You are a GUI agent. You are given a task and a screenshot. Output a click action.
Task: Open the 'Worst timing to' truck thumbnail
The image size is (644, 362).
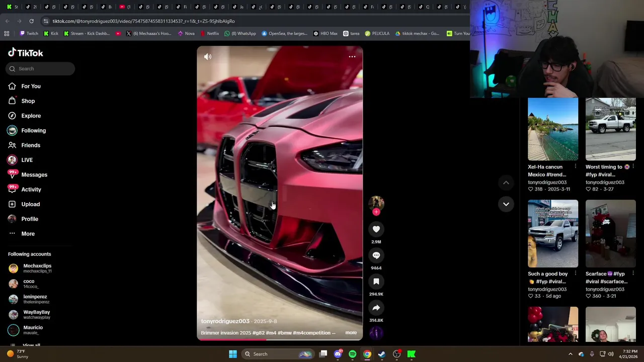[611, 129]
